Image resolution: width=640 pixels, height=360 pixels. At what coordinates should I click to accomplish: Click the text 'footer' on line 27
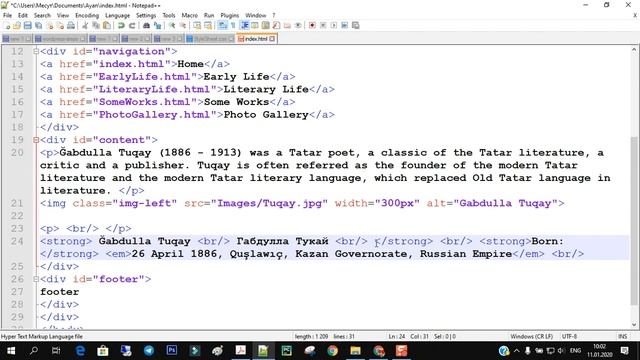(x=60, y=292)
